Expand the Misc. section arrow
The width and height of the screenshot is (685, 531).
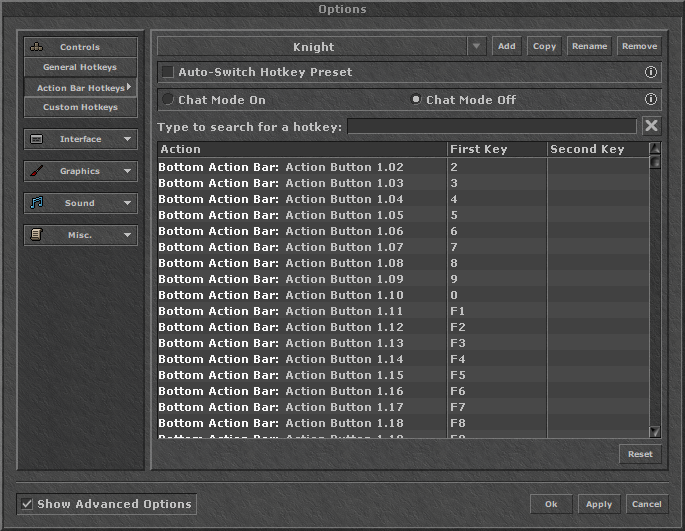[127, 235]
